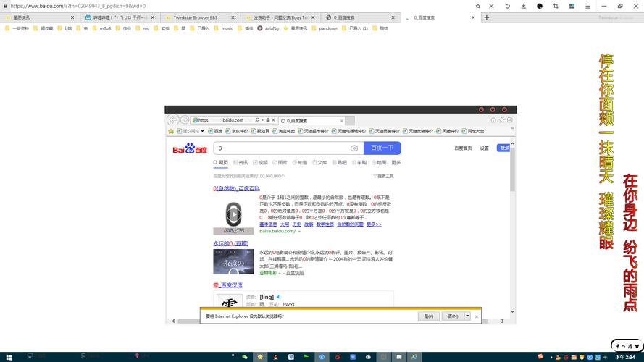Click the new tab plus icon
644x362 pixels.
pyautogui.click(x=487, y=17)
